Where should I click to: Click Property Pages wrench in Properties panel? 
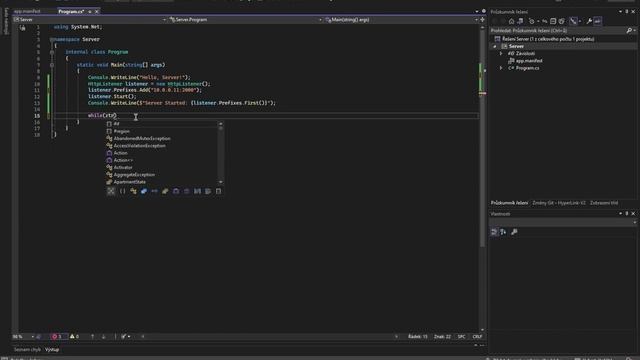514,232
